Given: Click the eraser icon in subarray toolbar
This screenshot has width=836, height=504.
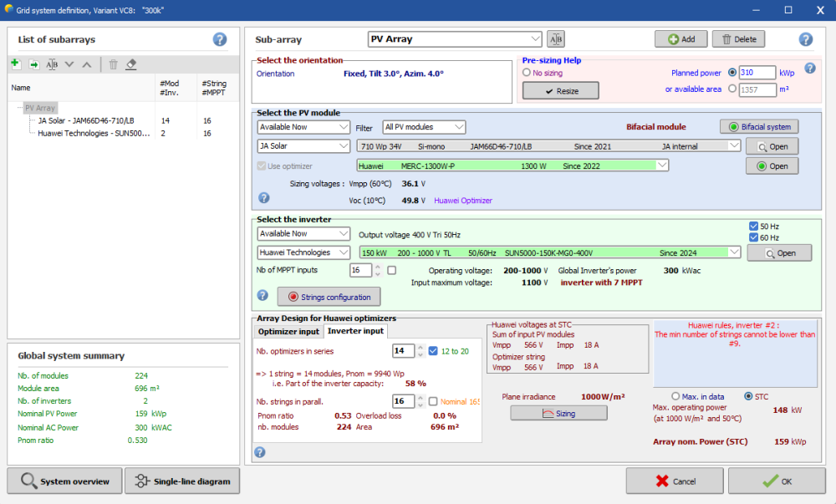Looking at the screenshot, I should click(x=130, y=64).
